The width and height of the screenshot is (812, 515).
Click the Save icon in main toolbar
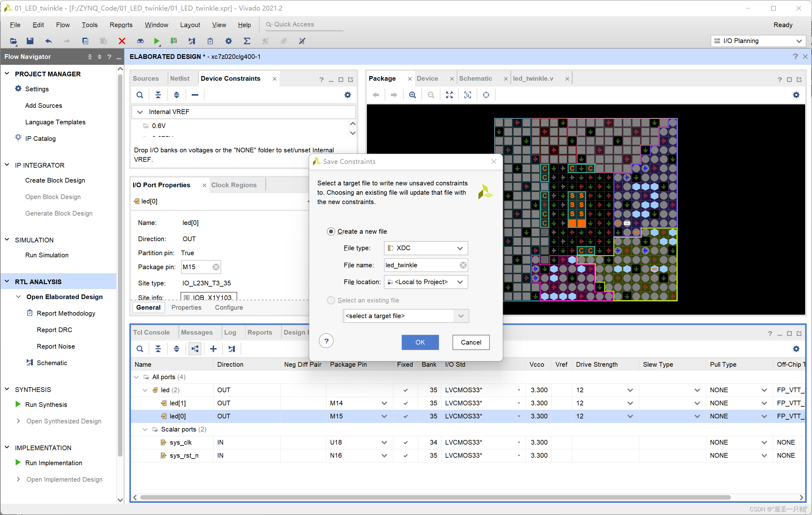point(30,41)
